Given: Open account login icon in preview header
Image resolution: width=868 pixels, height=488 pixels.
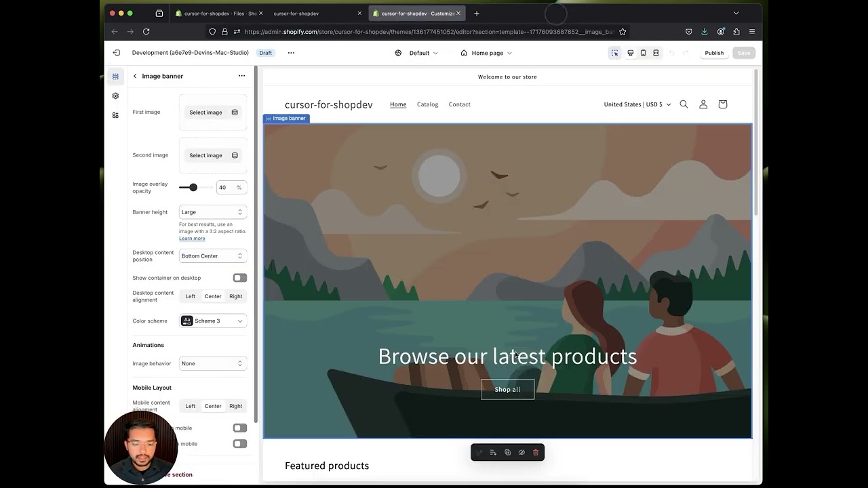Looking at the screenshot, I should [703, 104].
